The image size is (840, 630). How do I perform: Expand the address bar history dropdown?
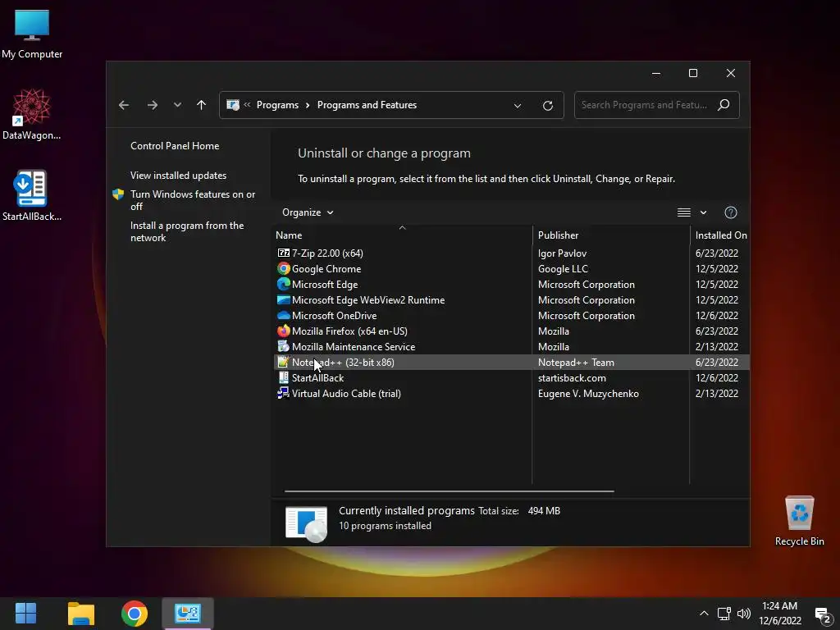tap(518, 106)
